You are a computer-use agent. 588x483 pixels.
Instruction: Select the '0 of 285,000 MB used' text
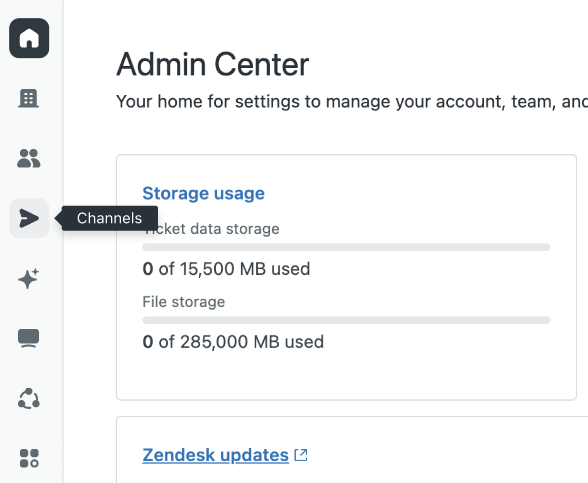tap(233, 342)
